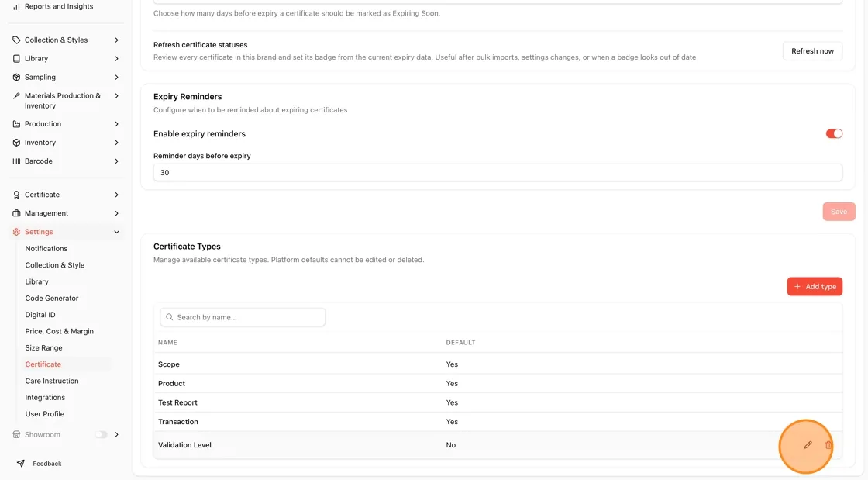868x480 pixels.
Task: Click the Showroom store icon
Action: [16, 434]
